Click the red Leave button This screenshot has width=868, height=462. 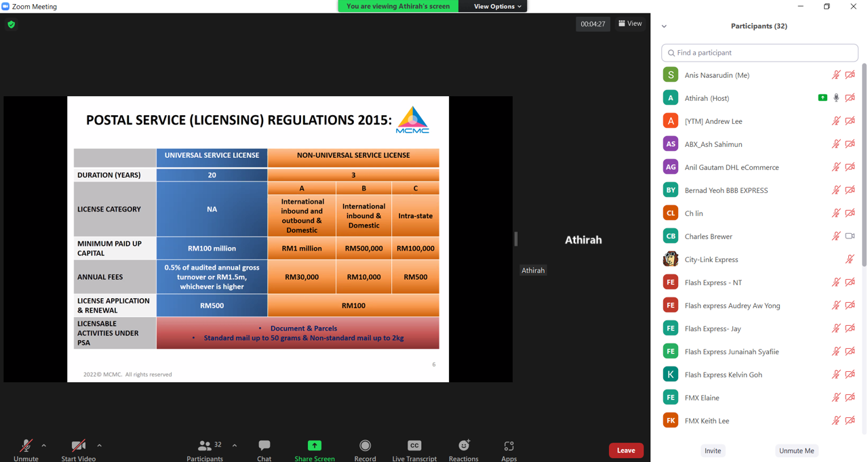[625, 450]
